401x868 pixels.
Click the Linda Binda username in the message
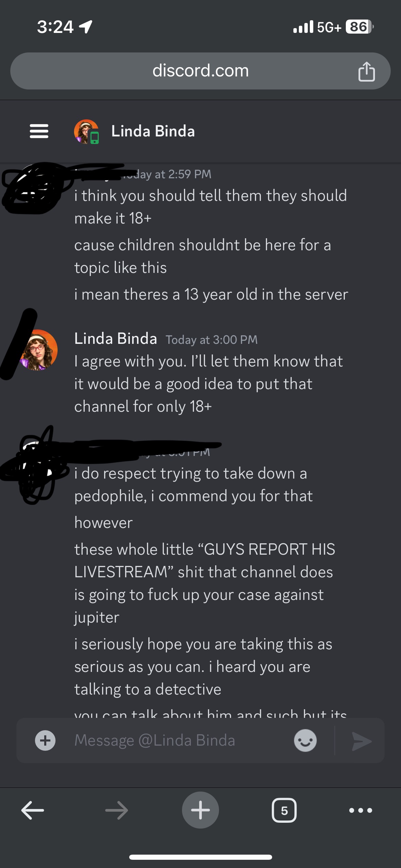tap(116, 339)
